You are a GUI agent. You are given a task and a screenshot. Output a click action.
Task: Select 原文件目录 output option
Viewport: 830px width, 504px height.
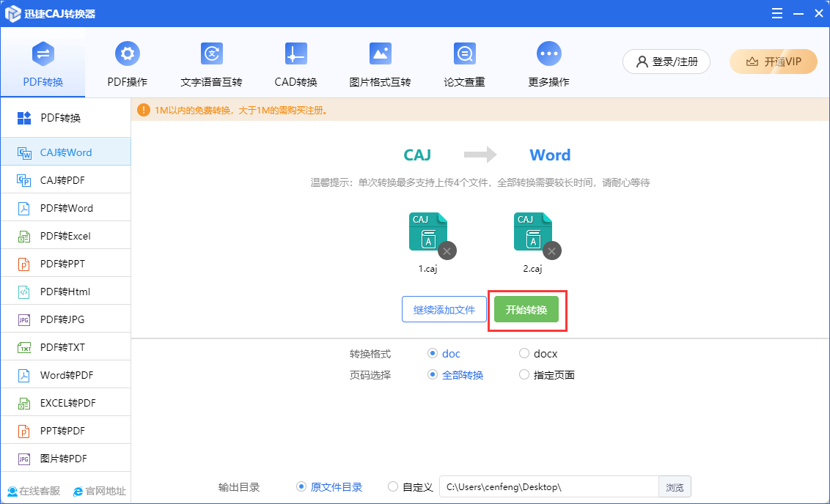coord(329,487)
